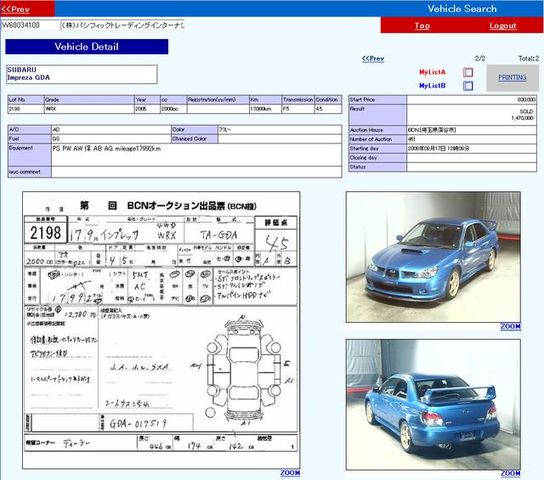
Task: Click ZOOM link under auction sheet
Action: pos(290,473)
